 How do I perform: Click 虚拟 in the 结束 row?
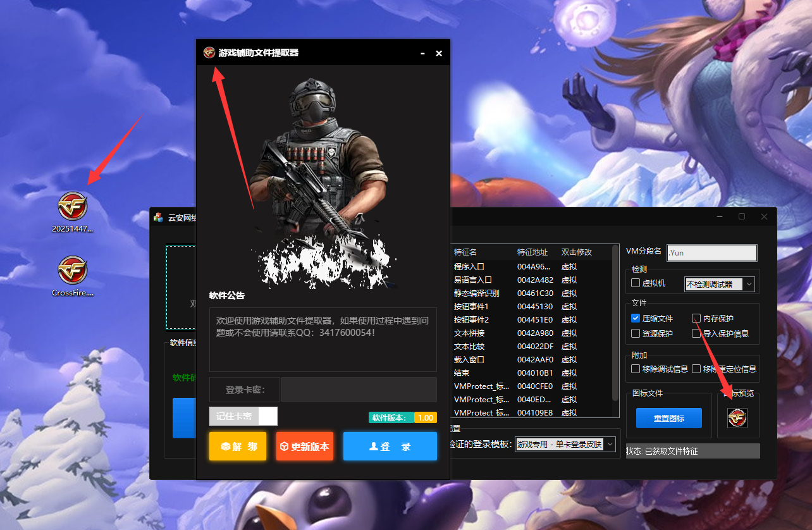click(x=569, y=373)
